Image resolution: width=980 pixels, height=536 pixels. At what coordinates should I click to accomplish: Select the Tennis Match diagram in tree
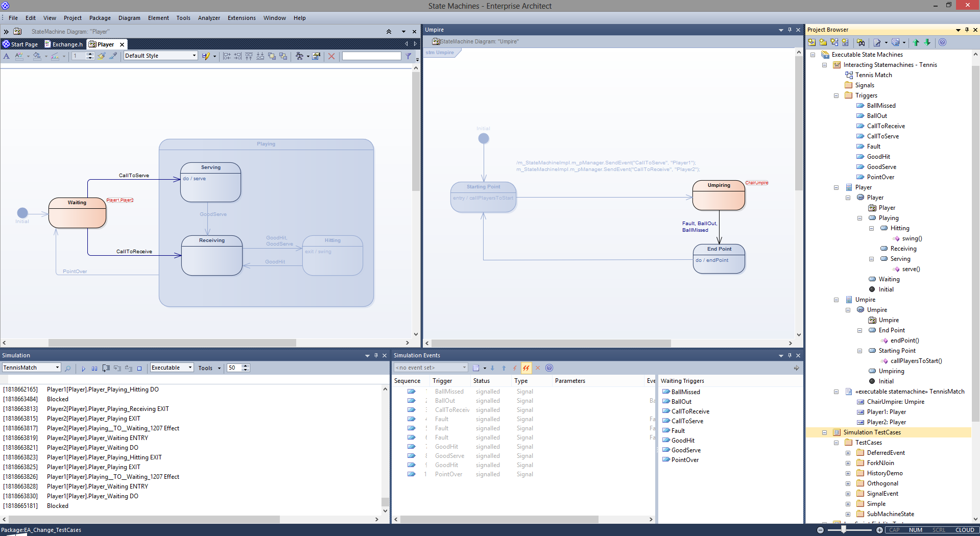coord(873,75)
